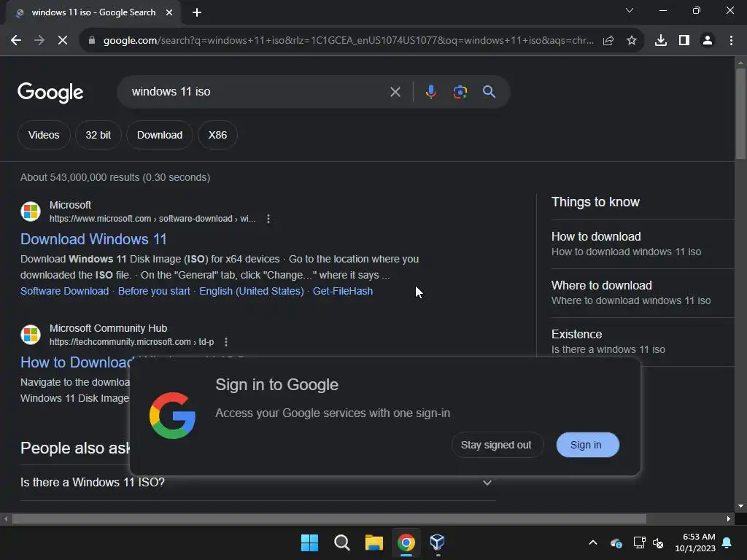Go back with the browser back arrow
The image size is (747, 560).
[x=16, y=41]
